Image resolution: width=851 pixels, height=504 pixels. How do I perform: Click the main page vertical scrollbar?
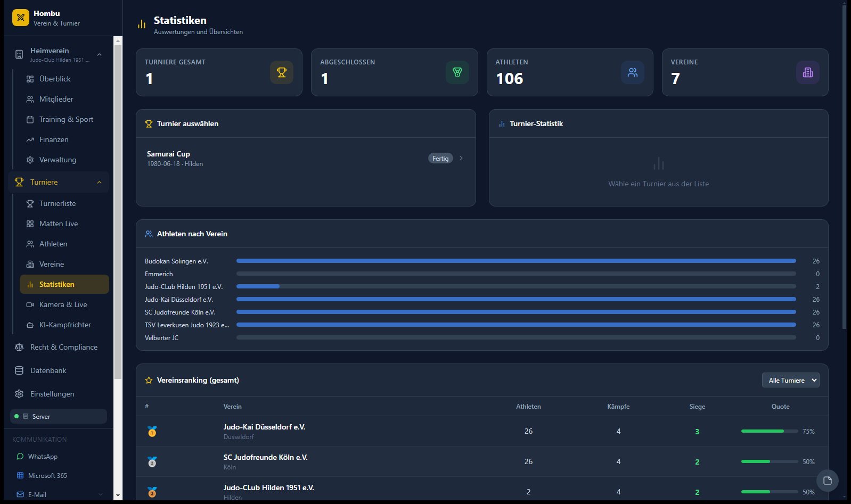pos(844,168)
